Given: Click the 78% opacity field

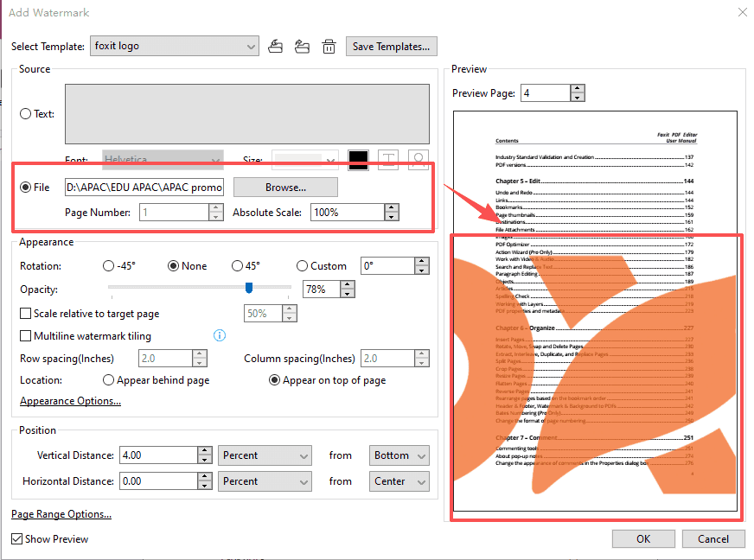Looking at the screenshot, I should click(x=321, y=289).
